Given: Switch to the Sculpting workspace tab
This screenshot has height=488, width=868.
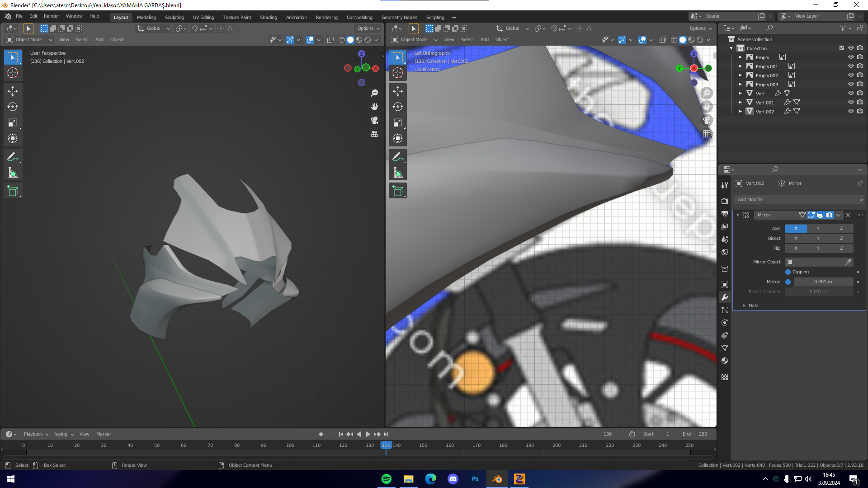Looking at the screenshot, I should (x=174, y=17).
